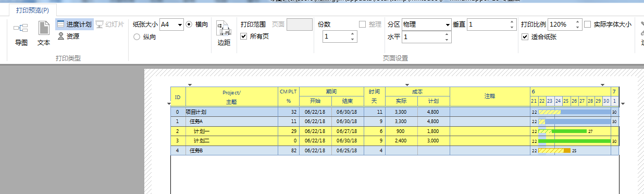Increase the 水平 horizontal value
644x194 pixels.
447,34
